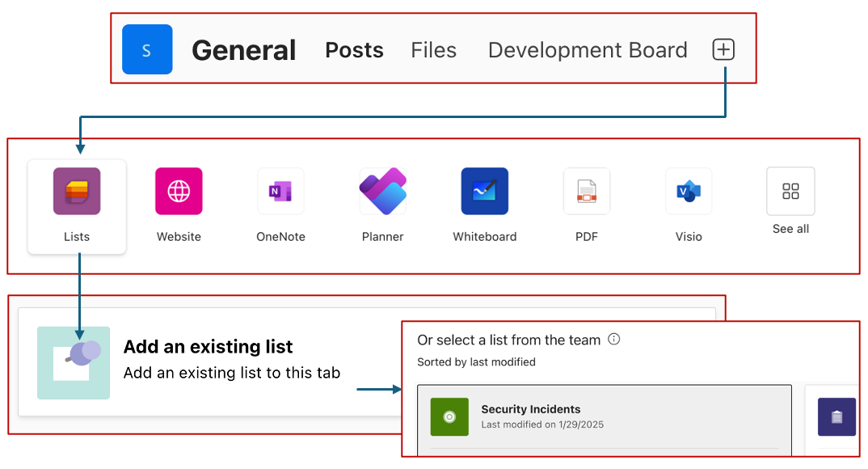Click the Website label text

[x=179, y=236]
